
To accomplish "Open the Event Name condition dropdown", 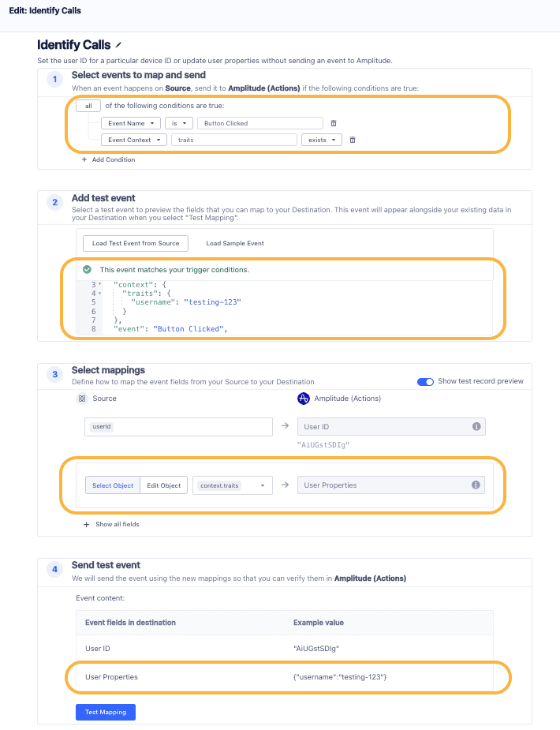I will click(131, 123).
